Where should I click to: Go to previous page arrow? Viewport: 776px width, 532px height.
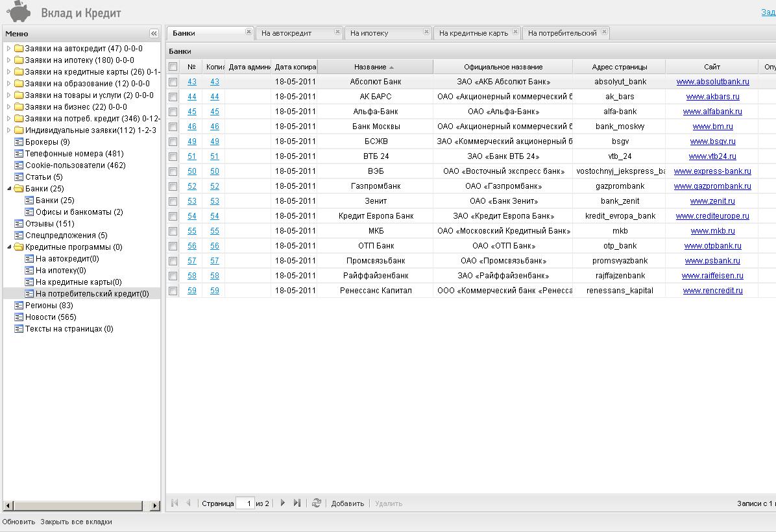coord(189,503)
